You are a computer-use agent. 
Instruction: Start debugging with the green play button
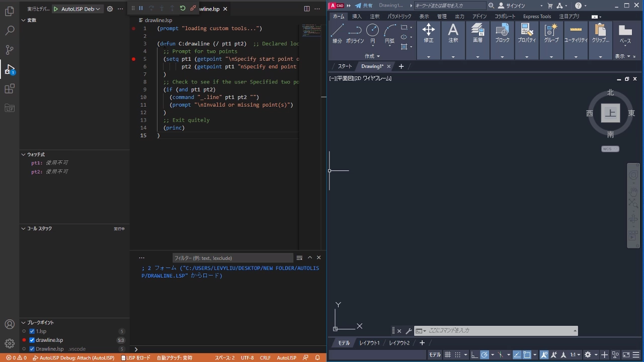(56, 9)
